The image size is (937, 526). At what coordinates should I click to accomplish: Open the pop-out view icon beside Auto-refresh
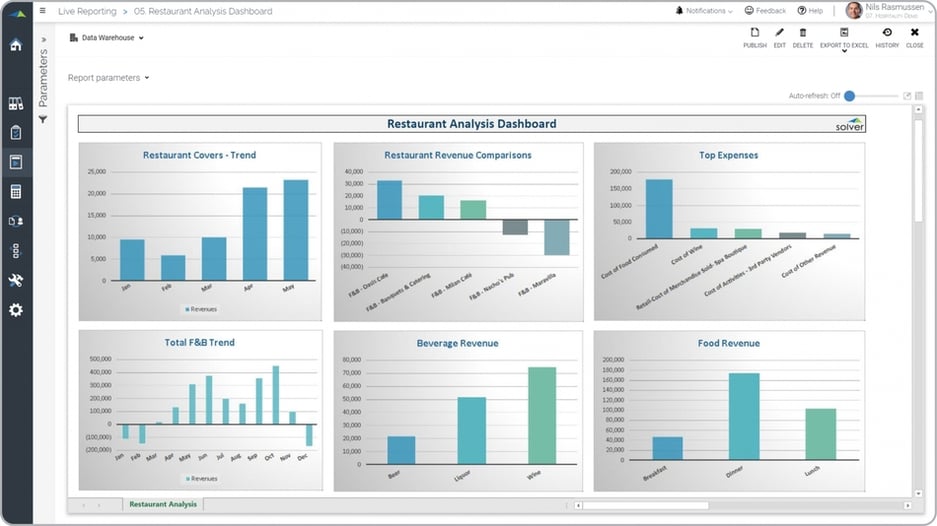(907, 96)
